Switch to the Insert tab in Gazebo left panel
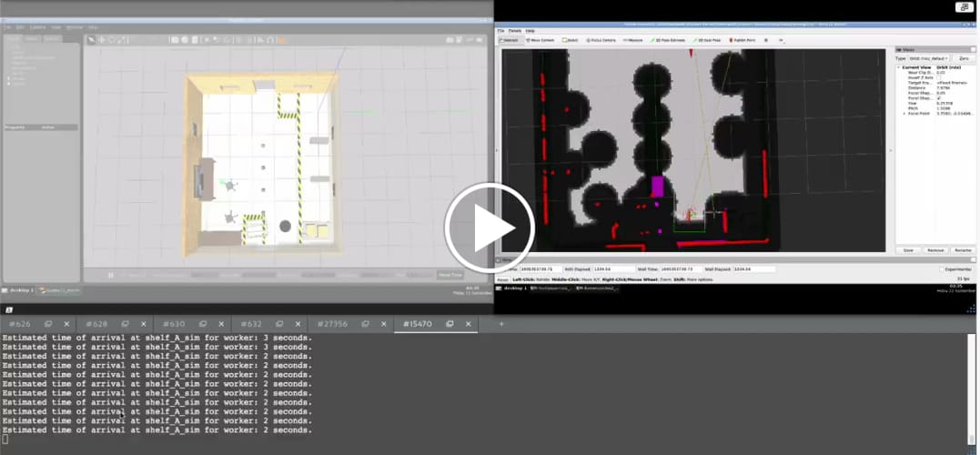Image resolution: width=980 pixels, height=455 pixels. pos(33,39)
